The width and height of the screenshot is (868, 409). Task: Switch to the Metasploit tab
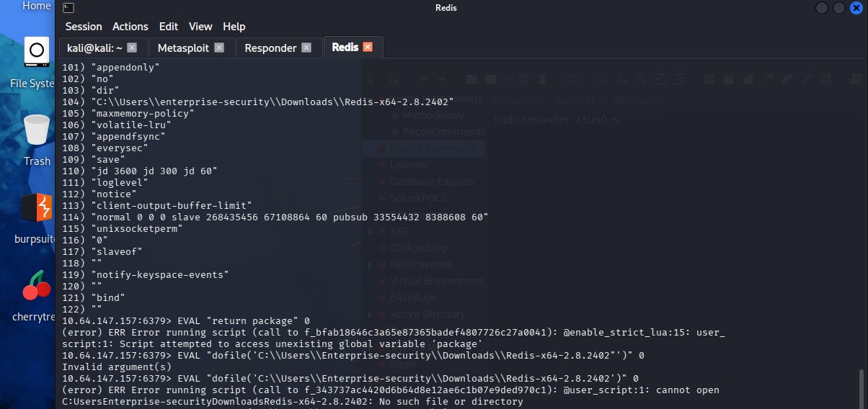pyautogui.click(x=182, y=48)
